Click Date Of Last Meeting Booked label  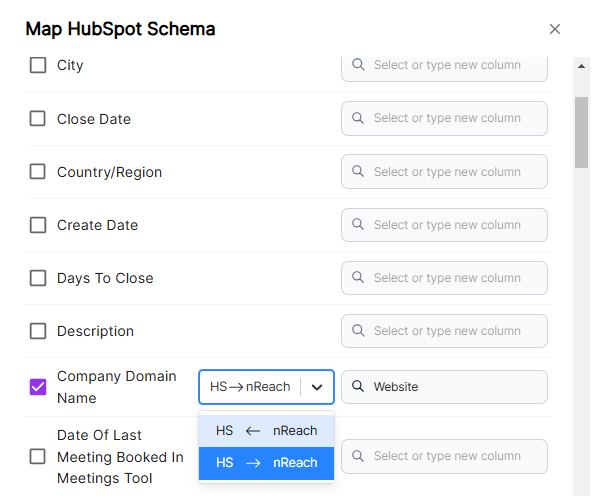[x=120, y=457]
